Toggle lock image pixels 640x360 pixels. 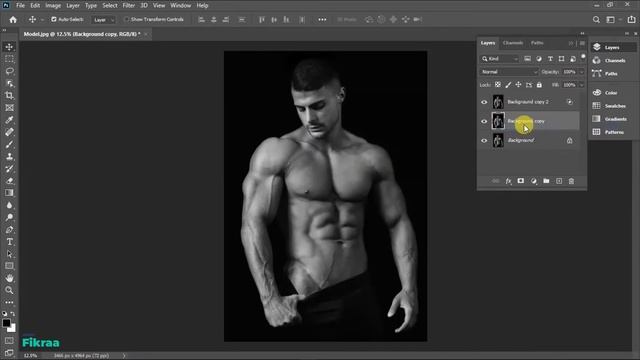508,85
